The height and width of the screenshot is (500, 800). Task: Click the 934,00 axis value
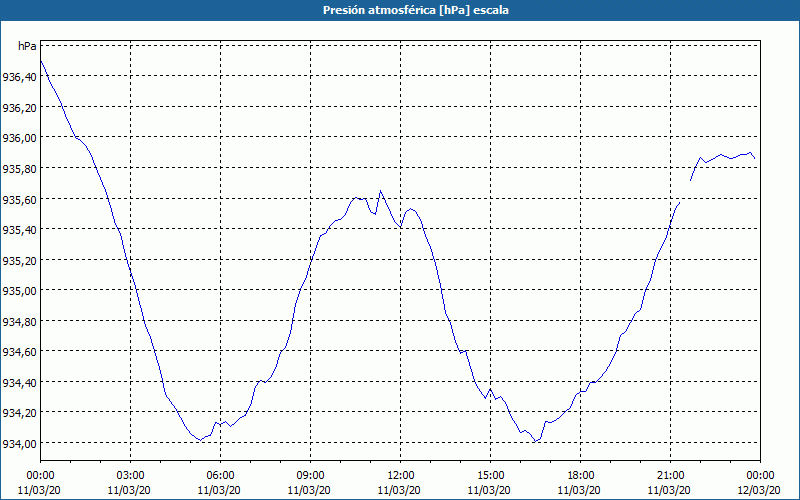point(19,444)
